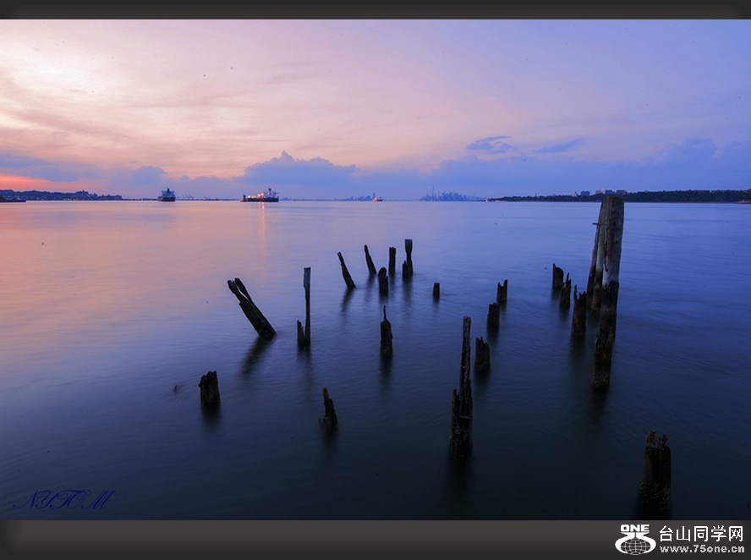Select the wooden stump in the bottom-right corner

(x=655, y=469)
